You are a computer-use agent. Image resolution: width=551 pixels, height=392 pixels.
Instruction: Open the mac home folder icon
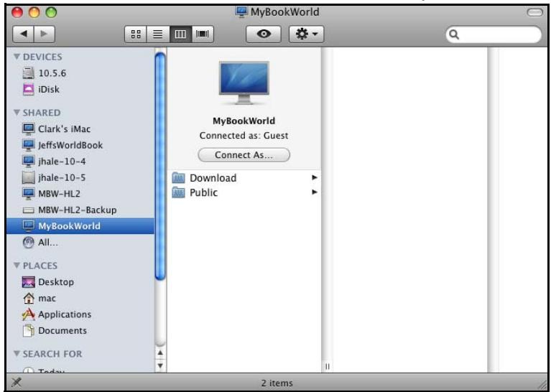click(x=29, y=298)
